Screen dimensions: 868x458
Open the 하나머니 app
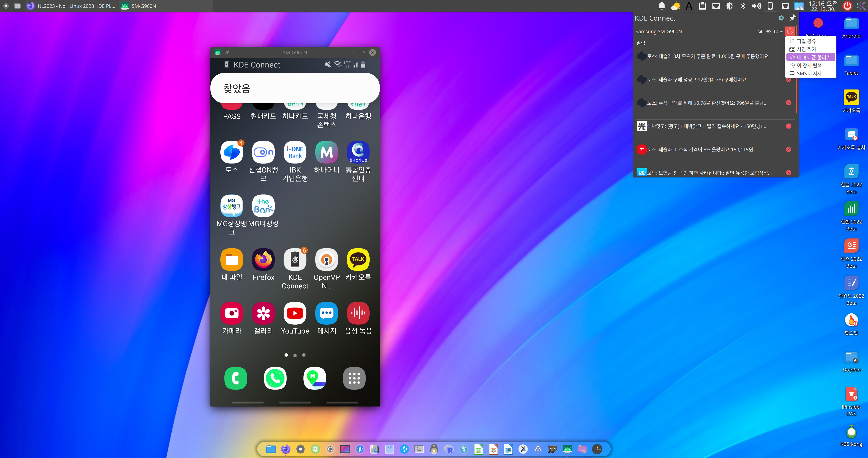click(327, 152)
